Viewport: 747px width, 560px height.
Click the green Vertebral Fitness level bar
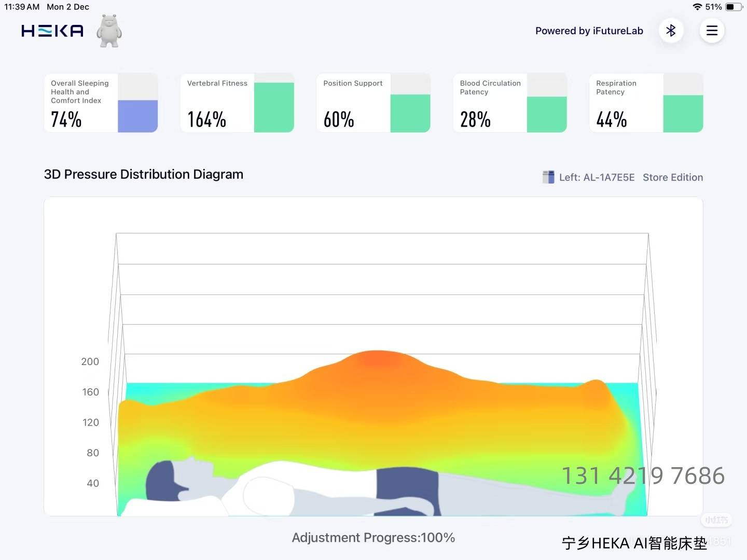click(274, 107)
